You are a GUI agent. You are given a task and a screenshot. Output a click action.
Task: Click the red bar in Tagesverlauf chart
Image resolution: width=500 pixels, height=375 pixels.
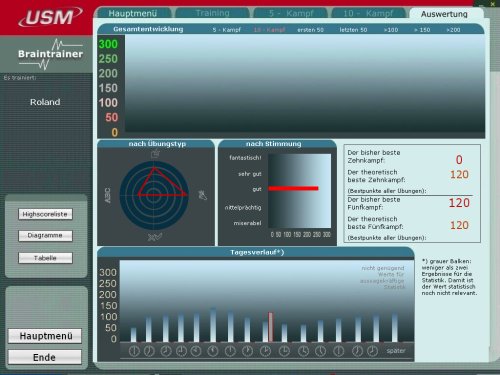[271, 327]
